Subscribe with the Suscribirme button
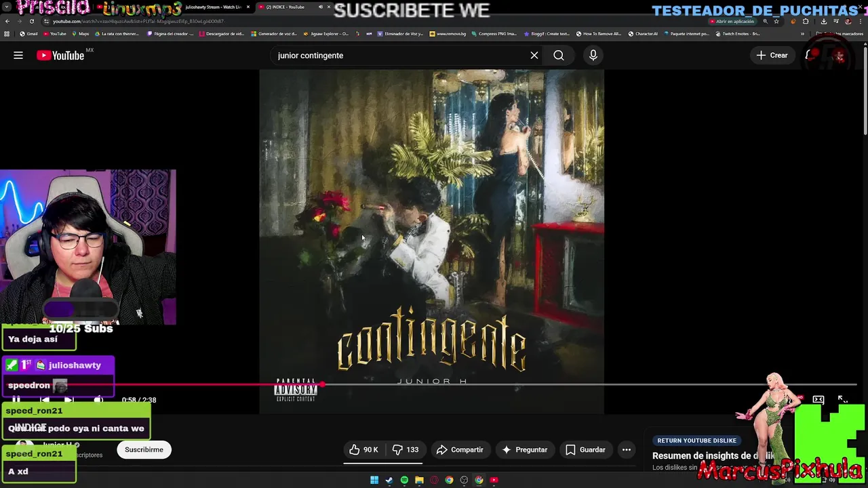 click(x=144, y=449)
